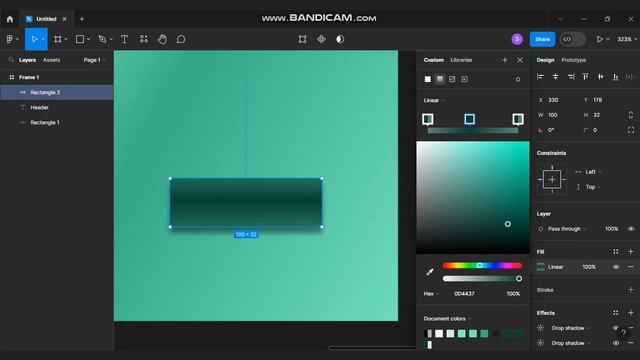Open help with question mark button

click(623, 333)
